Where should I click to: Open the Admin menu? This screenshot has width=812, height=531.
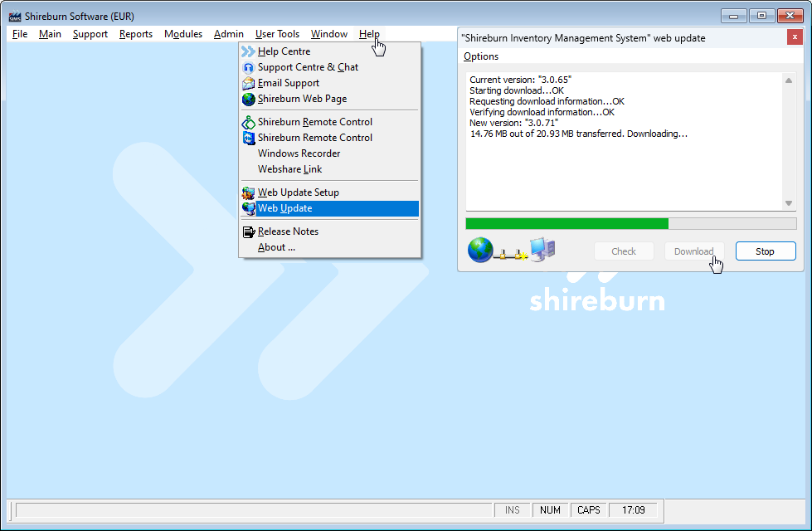pos(228,34)
